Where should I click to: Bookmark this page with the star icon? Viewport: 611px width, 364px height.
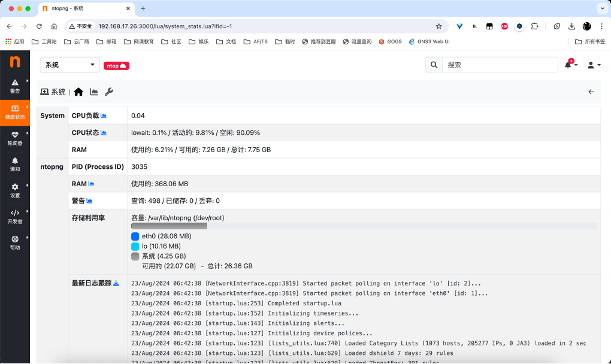point(438,26)
